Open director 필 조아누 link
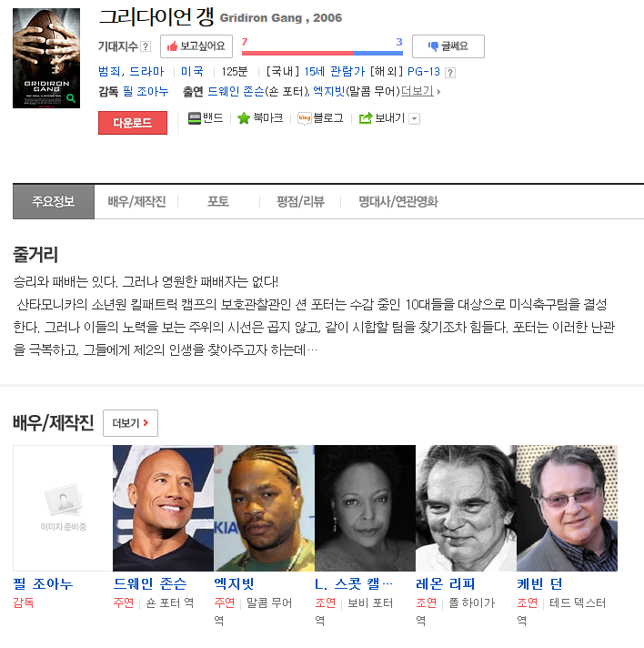644x648 pixels. pos(146,91)
